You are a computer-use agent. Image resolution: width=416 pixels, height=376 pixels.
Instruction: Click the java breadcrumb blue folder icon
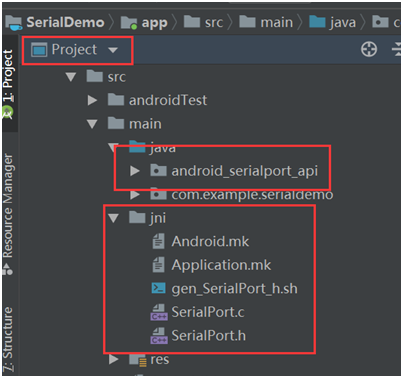[317, 22]
